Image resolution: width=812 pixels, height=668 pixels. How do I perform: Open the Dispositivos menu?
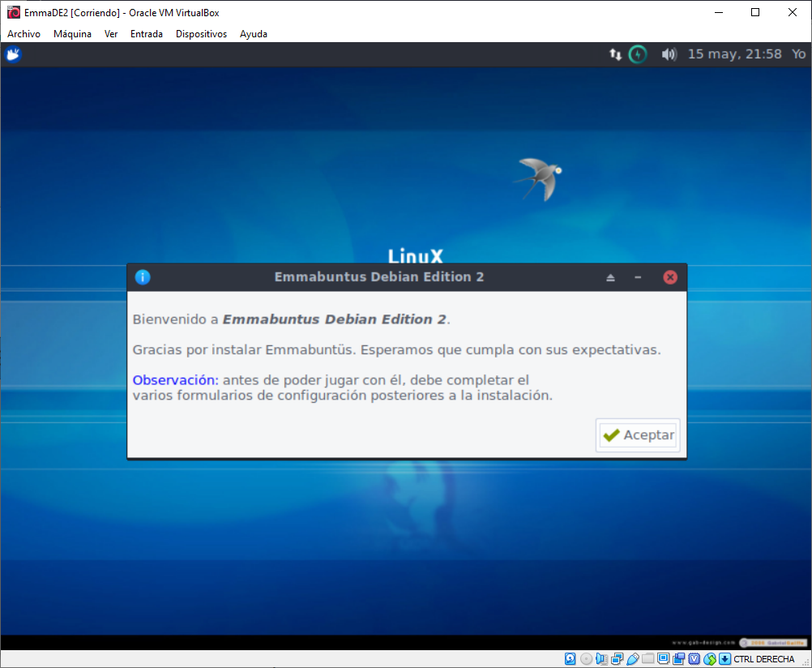201,34
